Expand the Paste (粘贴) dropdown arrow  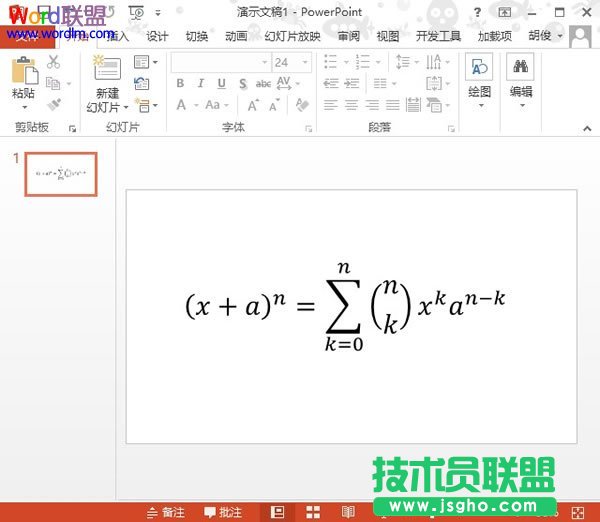click(24, 108)
